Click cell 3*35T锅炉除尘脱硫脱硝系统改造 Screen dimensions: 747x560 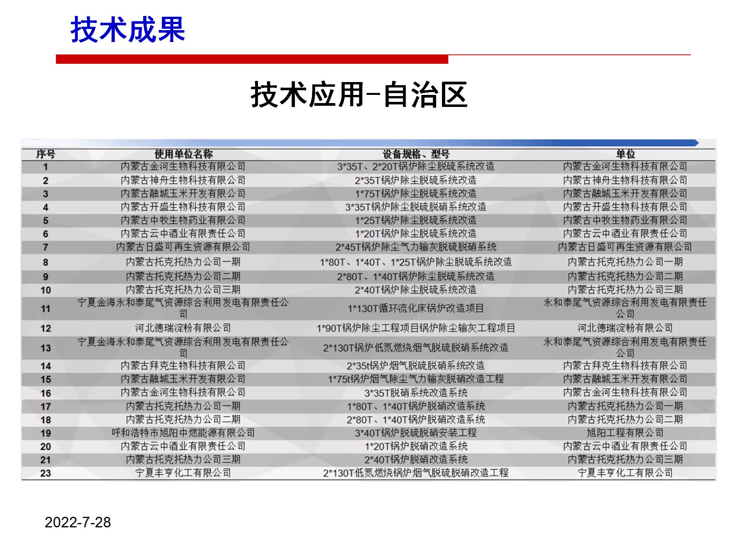pos(416,207)
